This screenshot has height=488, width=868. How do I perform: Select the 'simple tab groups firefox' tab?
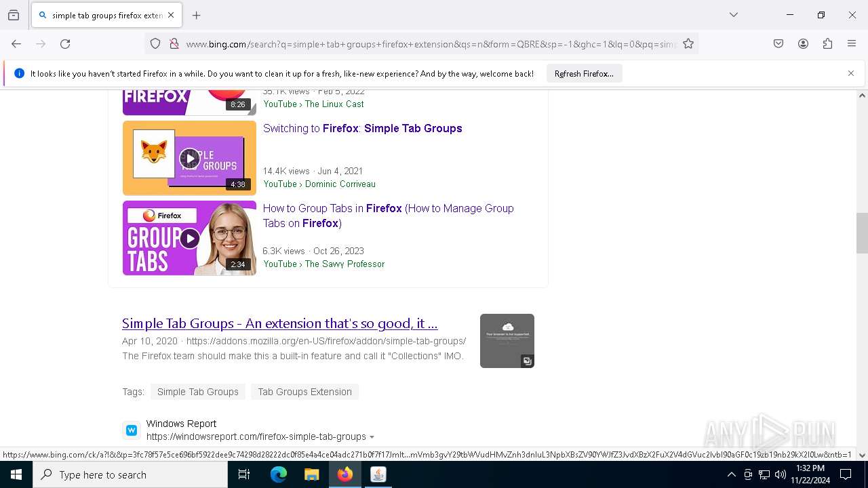[105, 15]
